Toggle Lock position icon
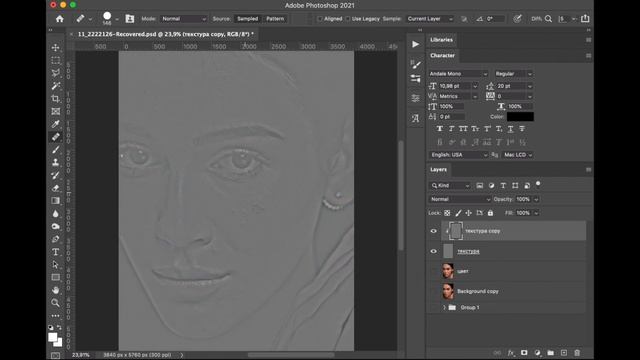This screenshot has width=640, height=360. point(469,213)
